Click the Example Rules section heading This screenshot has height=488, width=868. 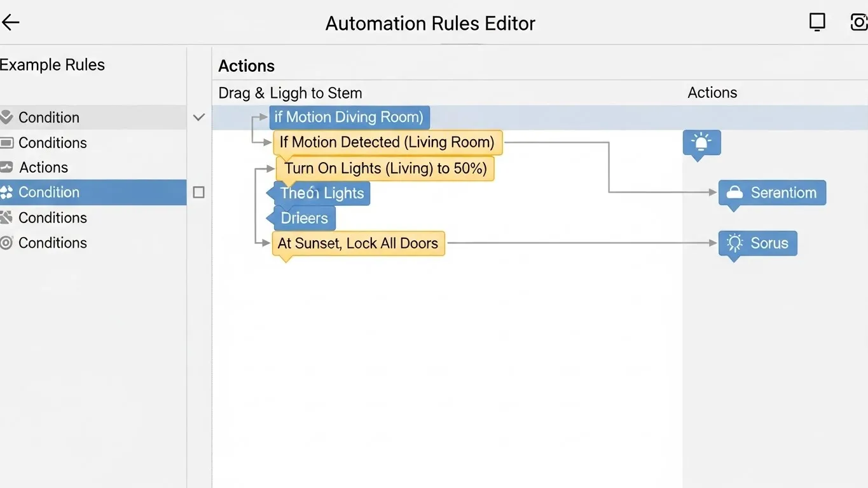coord(53,64)
